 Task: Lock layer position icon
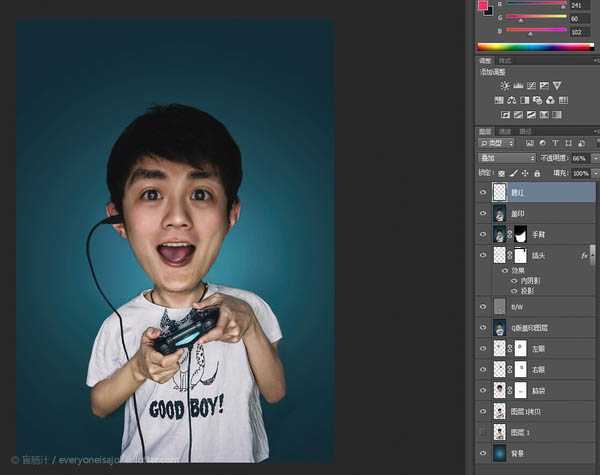pos(525,173)
